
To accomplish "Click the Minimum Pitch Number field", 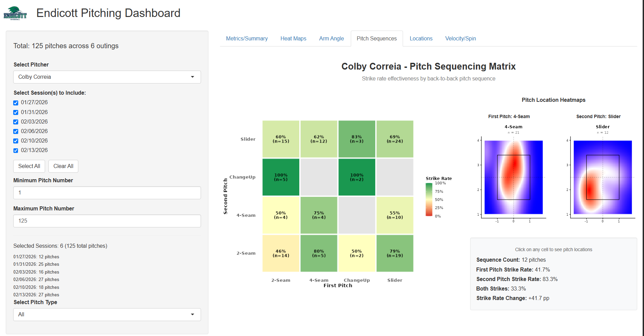I will click(x=107, y=193).
